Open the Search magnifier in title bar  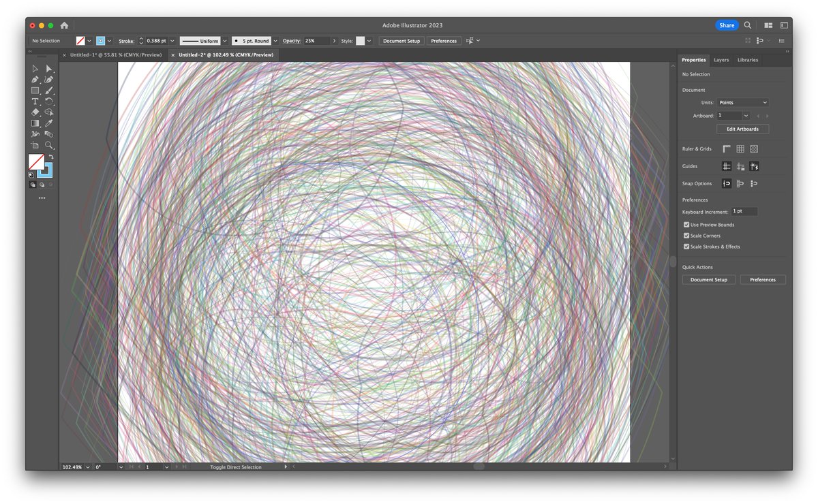click(747, 25)
